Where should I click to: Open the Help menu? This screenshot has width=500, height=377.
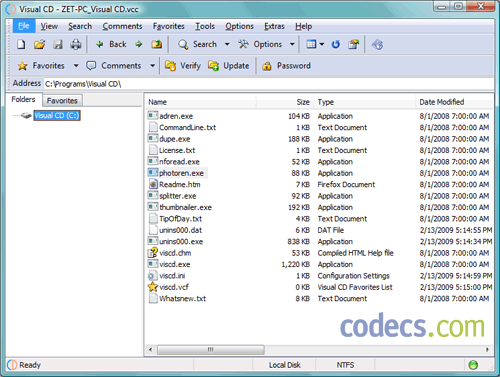[303, 26]
